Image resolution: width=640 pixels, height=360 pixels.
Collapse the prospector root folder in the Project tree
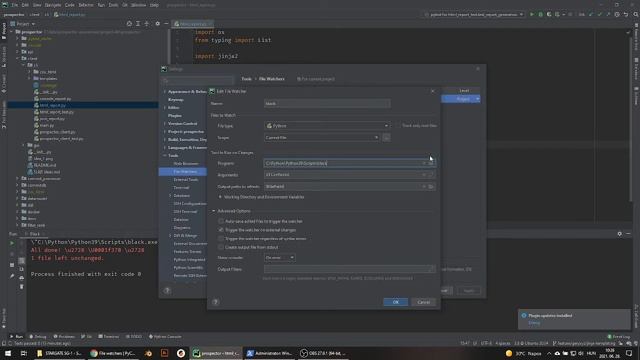pos(12,32)
